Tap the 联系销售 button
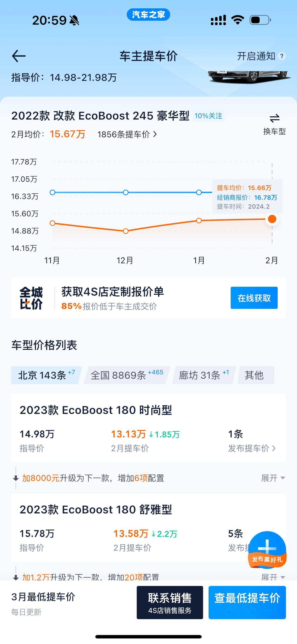 [170, 602]
